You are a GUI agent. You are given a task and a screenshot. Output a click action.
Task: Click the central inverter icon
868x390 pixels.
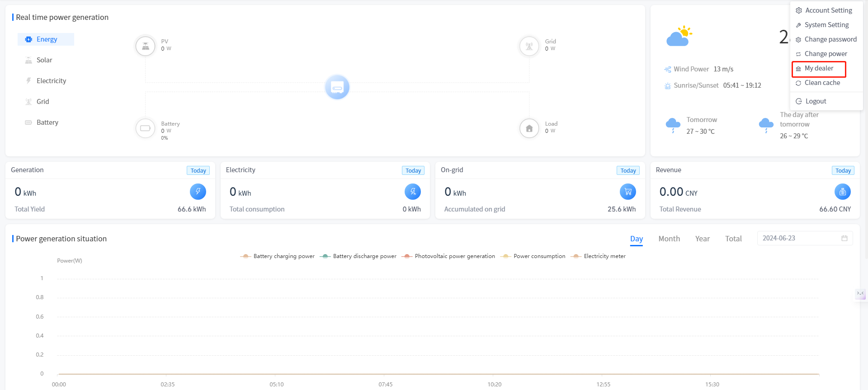tap(337, 87)
